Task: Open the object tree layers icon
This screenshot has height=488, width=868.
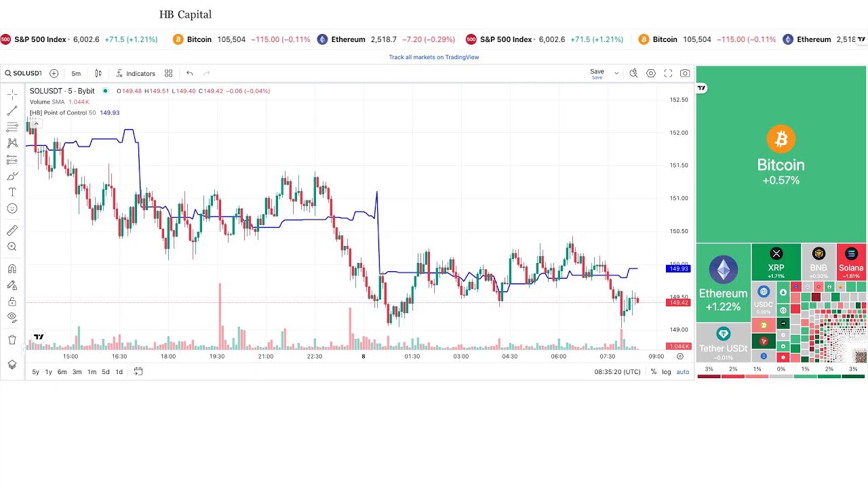Action: pos(12,365)
